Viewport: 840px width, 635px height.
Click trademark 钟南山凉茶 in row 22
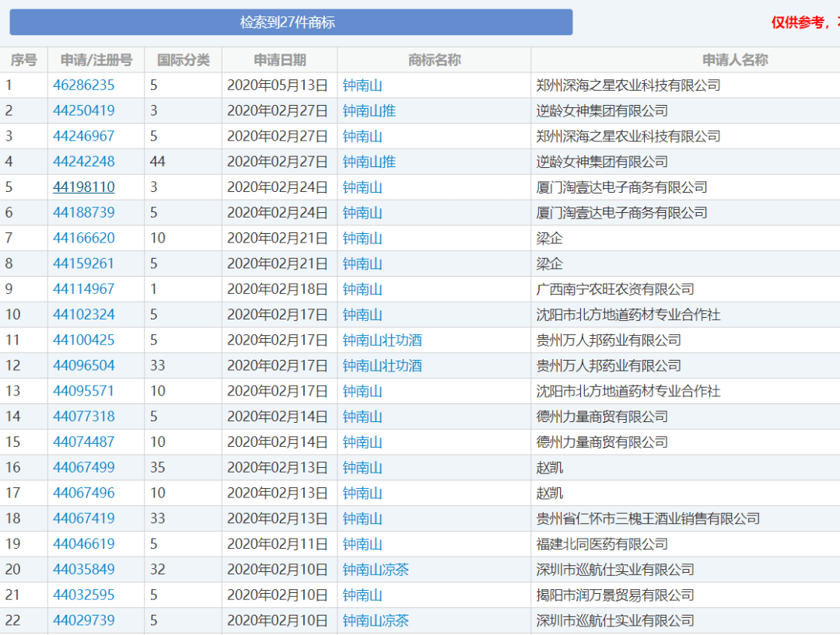[x=376, y=620]
